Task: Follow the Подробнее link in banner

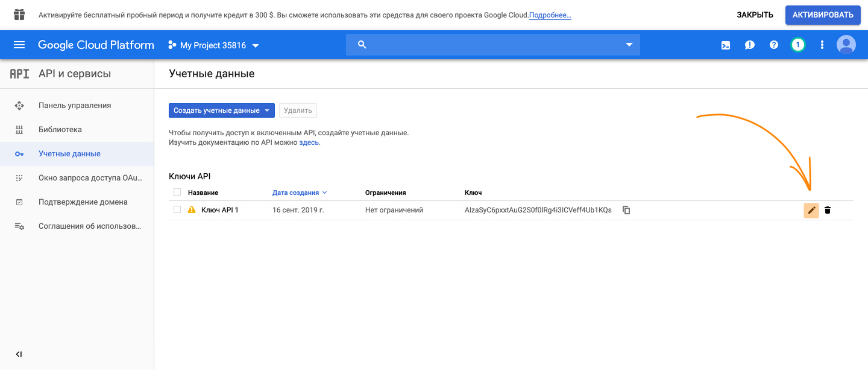Action: coord(550,15)
